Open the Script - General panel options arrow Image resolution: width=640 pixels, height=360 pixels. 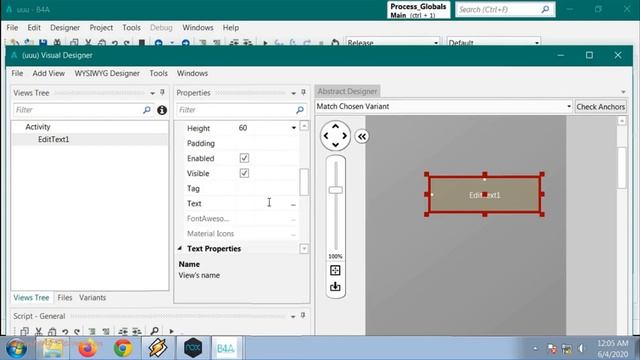[293, 316]
